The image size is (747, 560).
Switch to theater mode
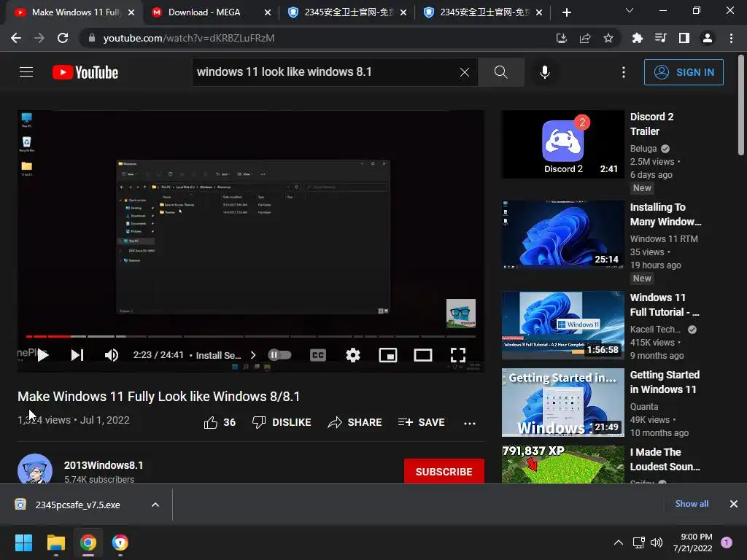pos(423,355)
